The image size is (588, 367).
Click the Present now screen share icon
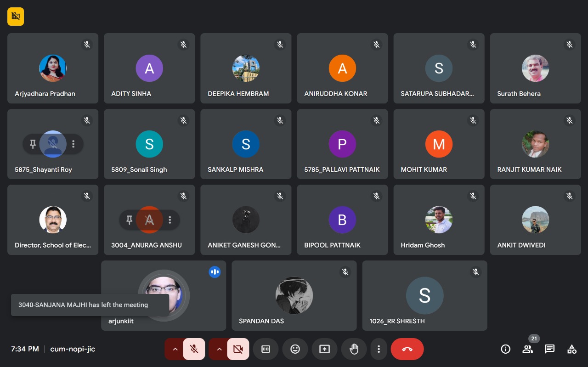click(324, 349)
